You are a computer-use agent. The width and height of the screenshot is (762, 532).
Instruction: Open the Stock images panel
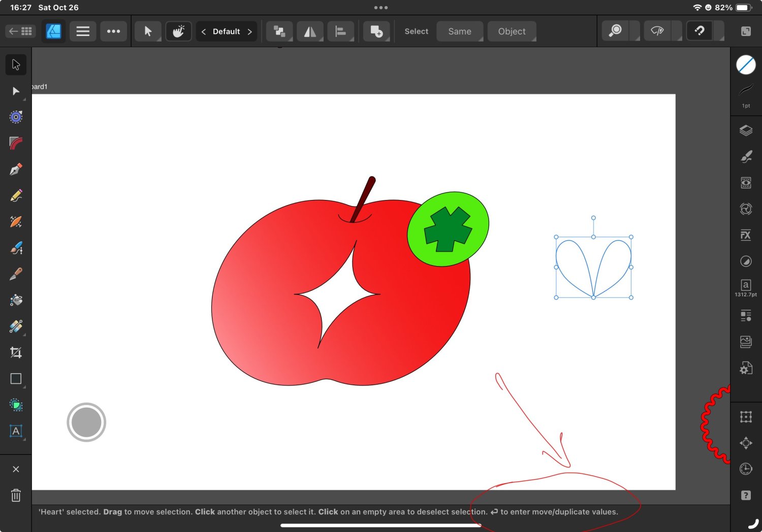[746, 342]
